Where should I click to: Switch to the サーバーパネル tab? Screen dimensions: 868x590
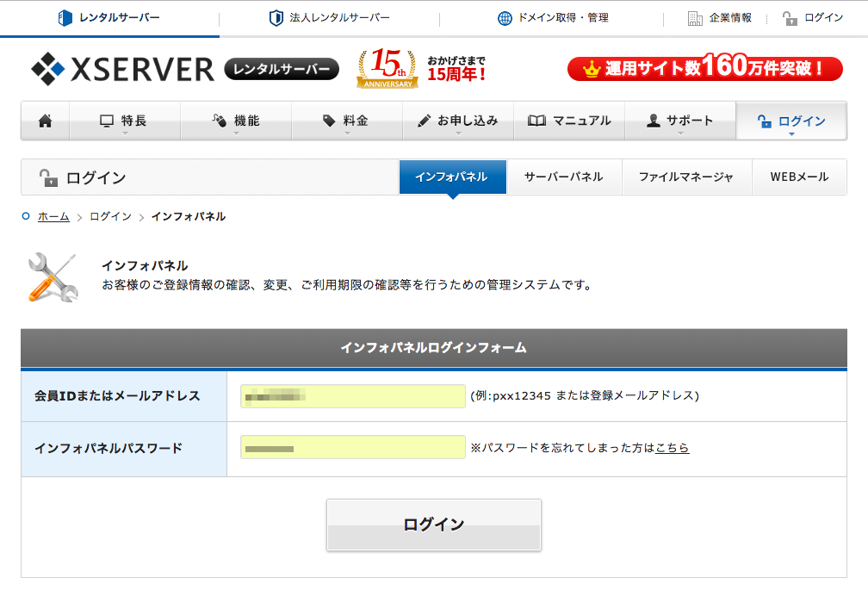(x=564, y=177)
